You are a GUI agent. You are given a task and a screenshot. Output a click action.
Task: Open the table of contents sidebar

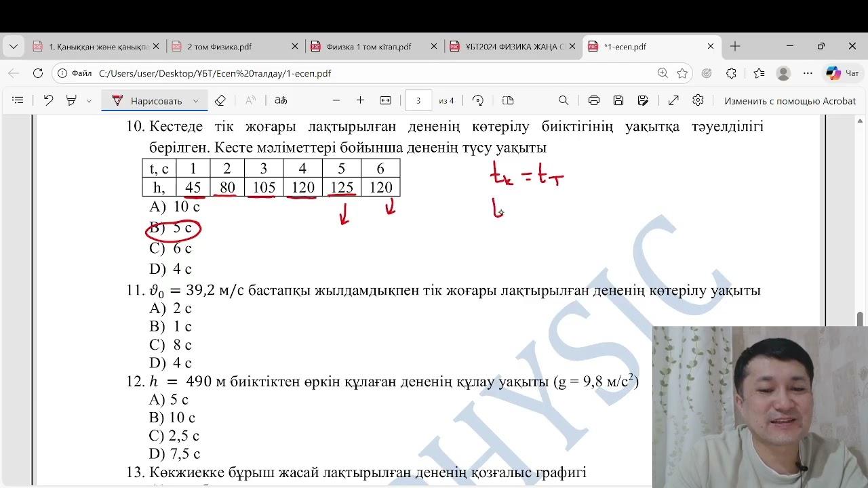point(18,100)
